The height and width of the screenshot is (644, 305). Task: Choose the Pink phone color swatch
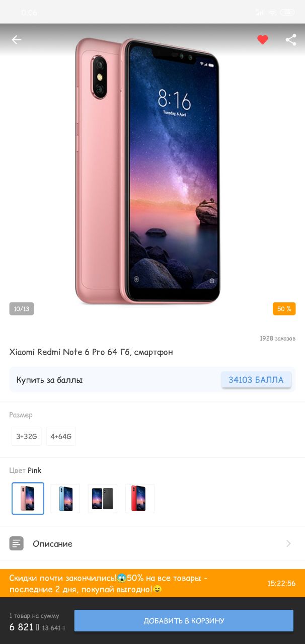coord(28,499)
